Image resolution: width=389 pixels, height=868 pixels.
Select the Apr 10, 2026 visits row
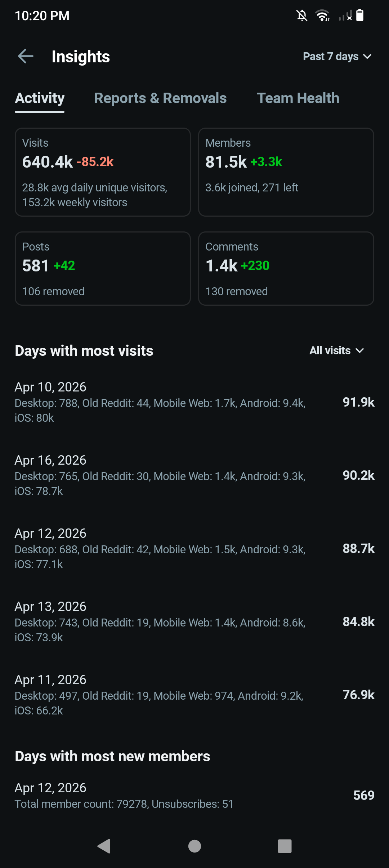(x=194, y=402)
